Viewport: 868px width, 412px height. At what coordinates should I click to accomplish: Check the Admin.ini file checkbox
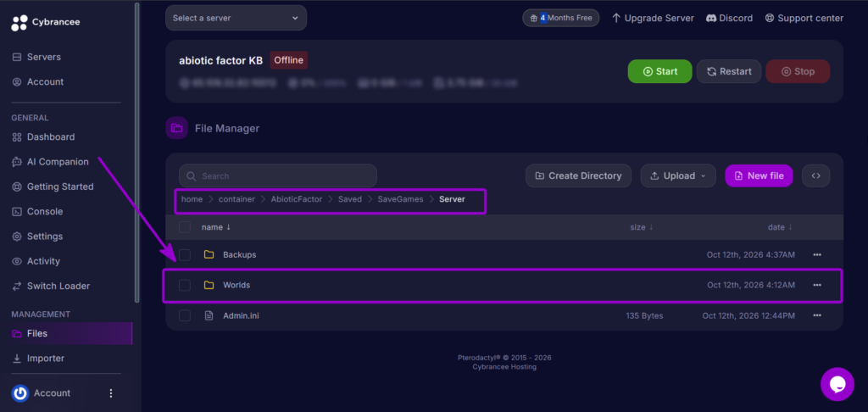coord(185,315)
